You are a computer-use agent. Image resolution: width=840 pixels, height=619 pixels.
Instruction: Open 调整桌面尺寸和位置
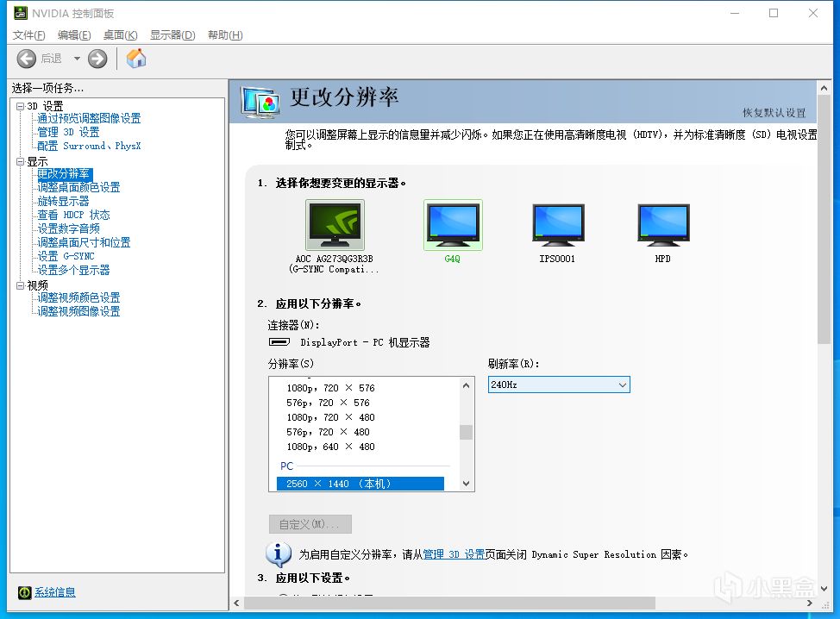[x=85, y=242]
